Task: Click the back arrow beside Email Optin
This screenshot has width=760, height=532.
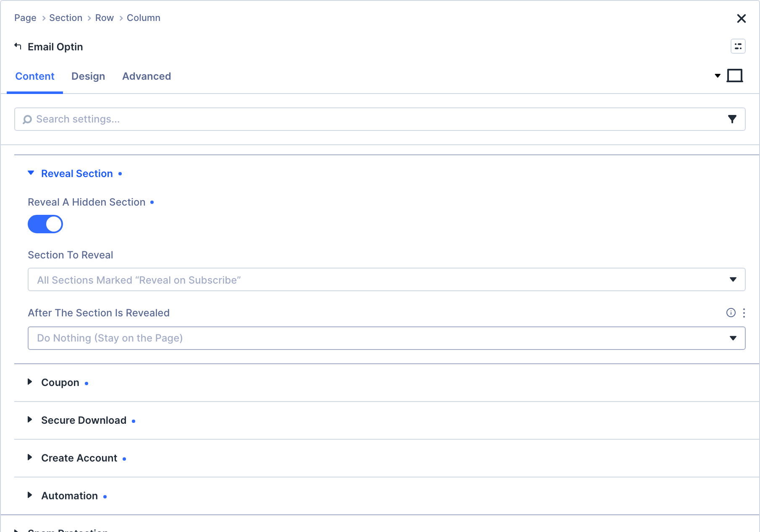Action: click(18, 46)
